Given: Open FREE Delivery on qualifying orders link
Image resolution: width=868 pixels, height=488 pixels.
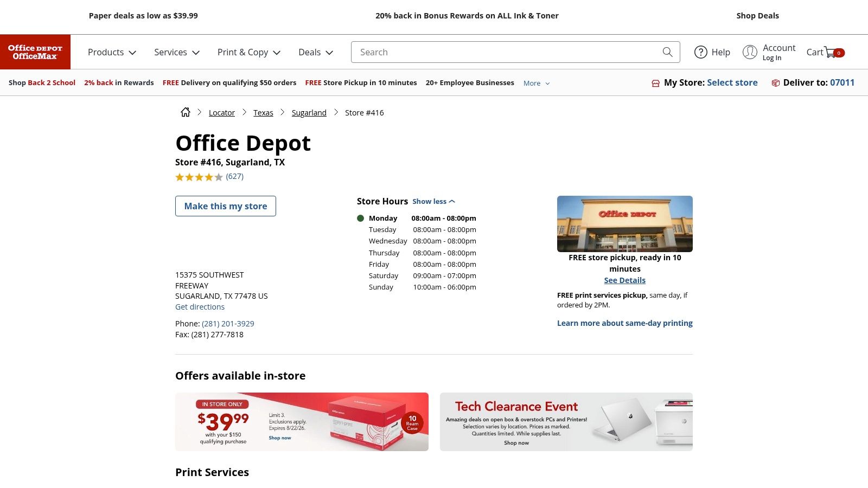Looking at the screenshot, I should click(229, 82).
